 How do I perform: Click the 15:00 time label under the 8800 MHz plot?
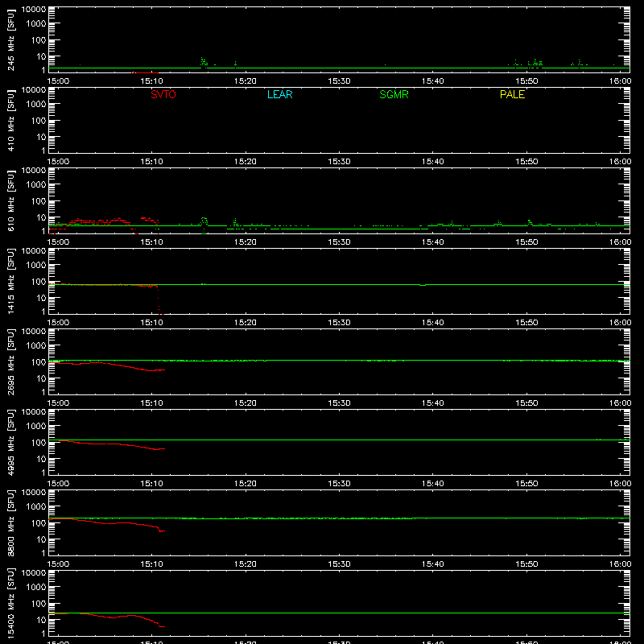(58, 564)
